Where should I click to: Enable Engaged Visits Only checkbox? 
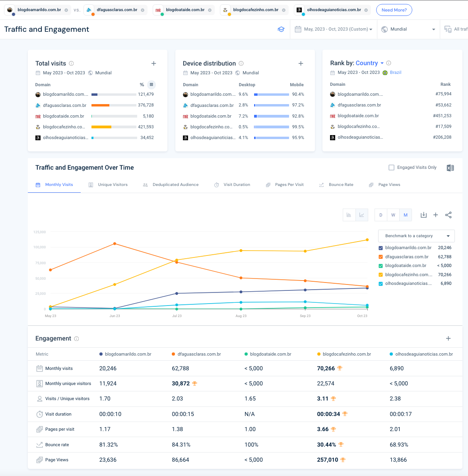(391, 168)
